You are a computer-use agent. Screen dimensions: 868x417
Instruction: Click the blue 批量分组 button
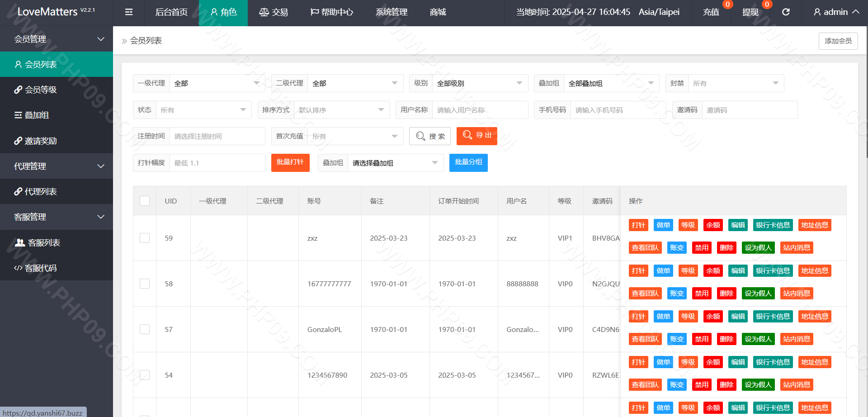(x=468, y=162)
